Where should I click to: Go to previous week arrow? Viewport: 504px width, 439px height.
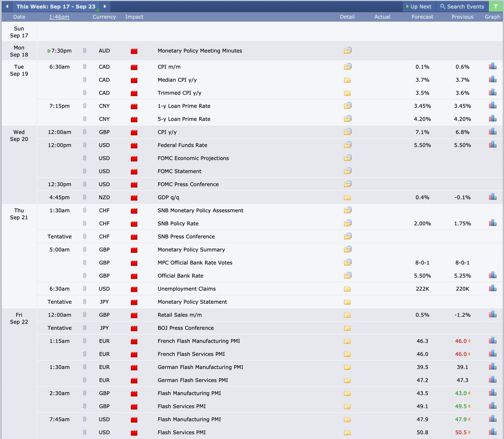tap(7, 6)
